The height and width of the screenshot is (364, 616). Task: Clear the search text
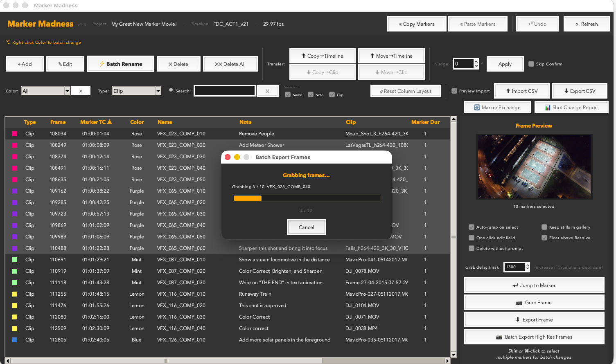pyautogui.click(x=267, y=91)
